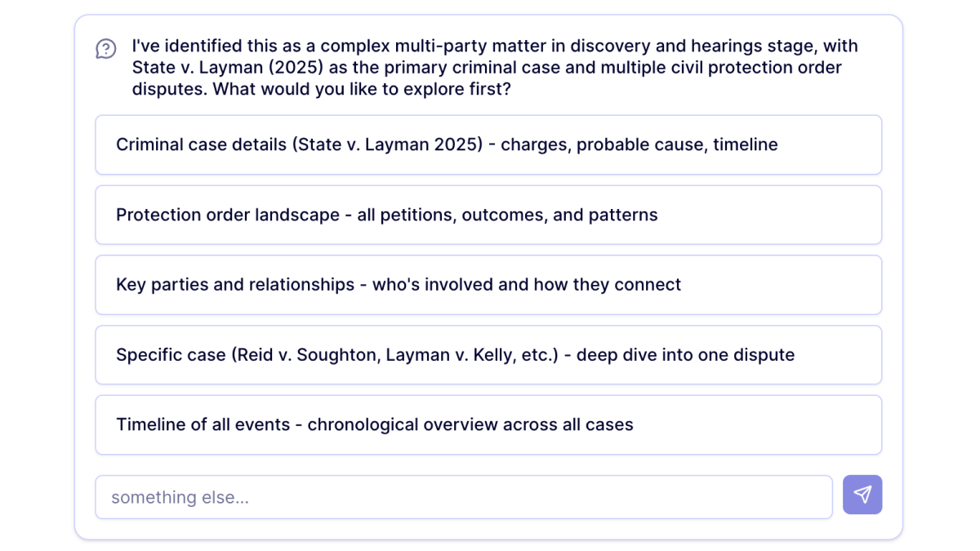
Task: Choose Protection order landscape option
Action: [x=488, y=215]
